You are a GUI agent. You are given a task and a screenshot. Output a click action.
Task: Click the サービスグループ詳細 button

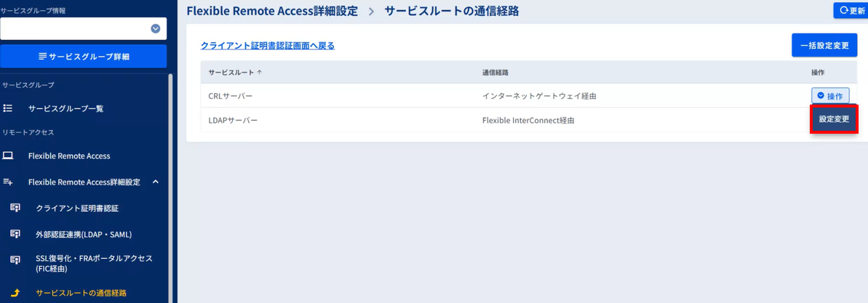(x=84, y=57)
